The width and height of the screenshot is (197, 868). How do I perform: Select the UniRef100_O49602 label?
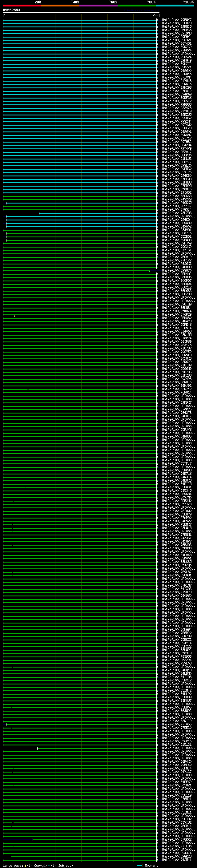point(177,226)
